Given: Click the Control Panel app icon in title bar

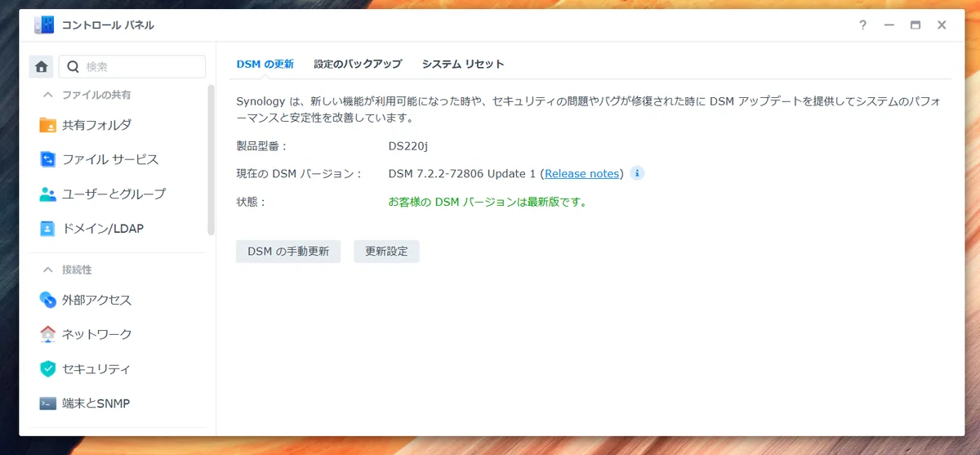Looking at the screenshot, I should click(43, 25).
